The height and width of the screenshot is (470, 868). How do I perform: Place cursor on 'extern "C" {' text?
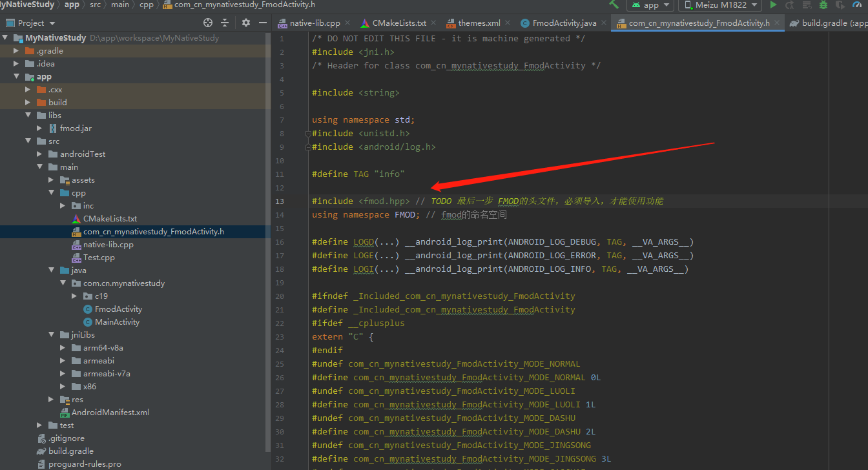(x=343, y=337)
